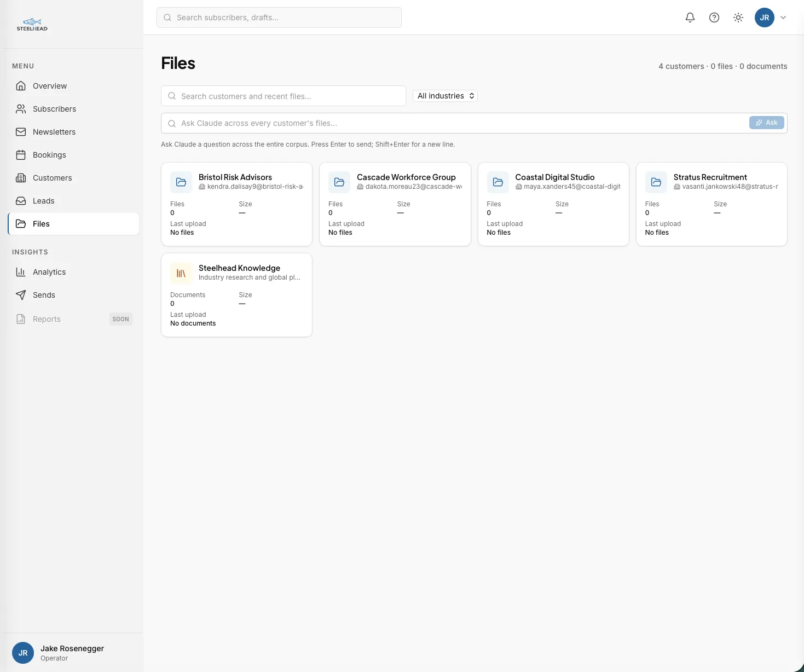Click the JR avatar in the top bar
Screen dimensions: 804x672
point(765,18)
